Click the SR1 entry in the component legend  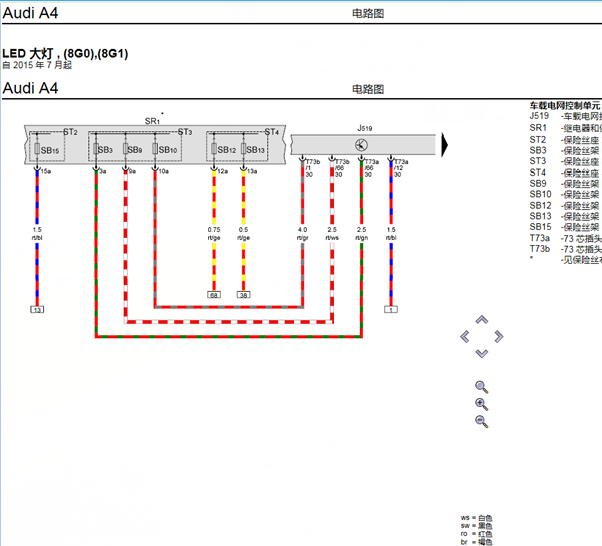tap(566, 128)
